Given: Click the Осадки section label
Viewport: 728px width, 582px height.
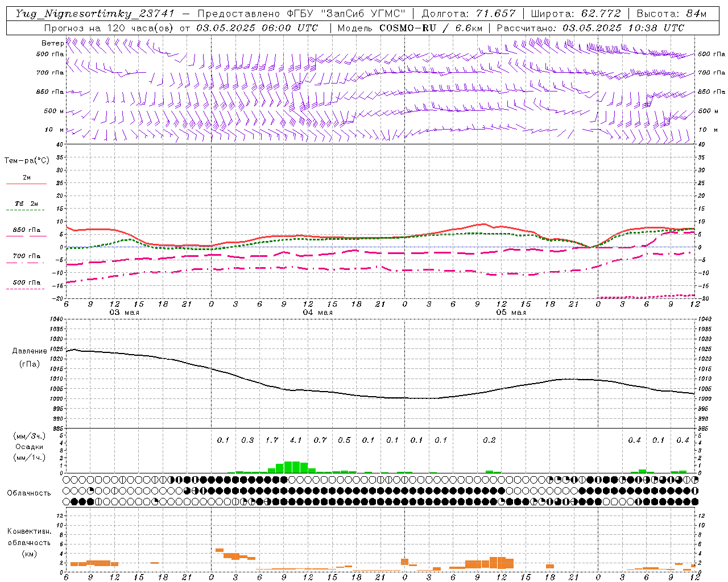Looking at the screenshot, I should point(29,447).
